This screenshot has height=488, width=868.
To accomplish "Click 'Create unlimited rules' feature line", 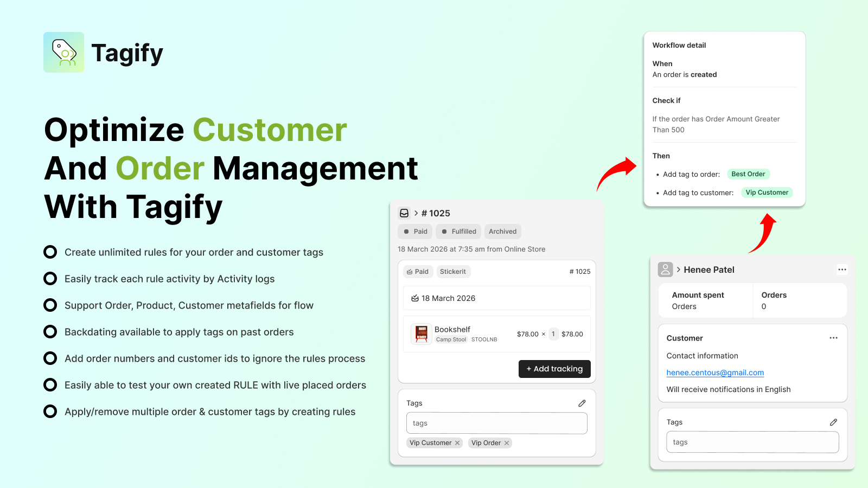I will pos(194,252).
